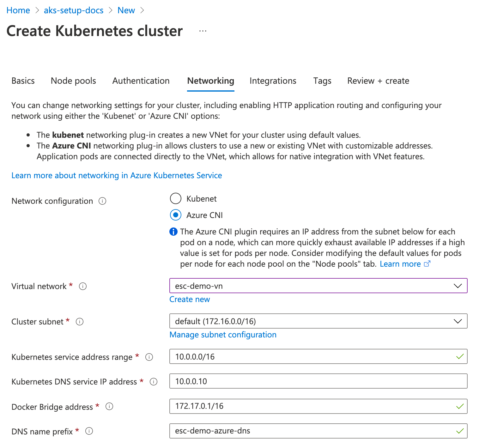The height and width of the screenshot is (448, 479).
Task: Click info icon for Kubernetes service address range
Action: [149, 357]
